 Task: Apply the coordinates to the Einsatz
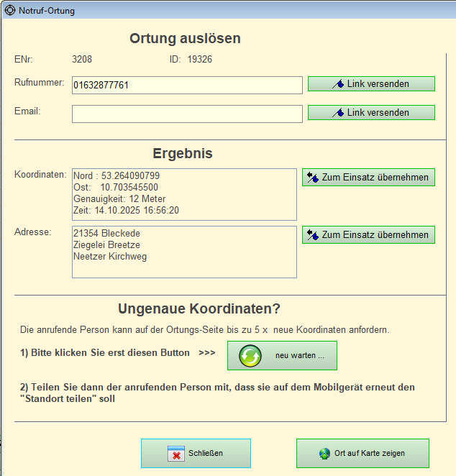368,178
